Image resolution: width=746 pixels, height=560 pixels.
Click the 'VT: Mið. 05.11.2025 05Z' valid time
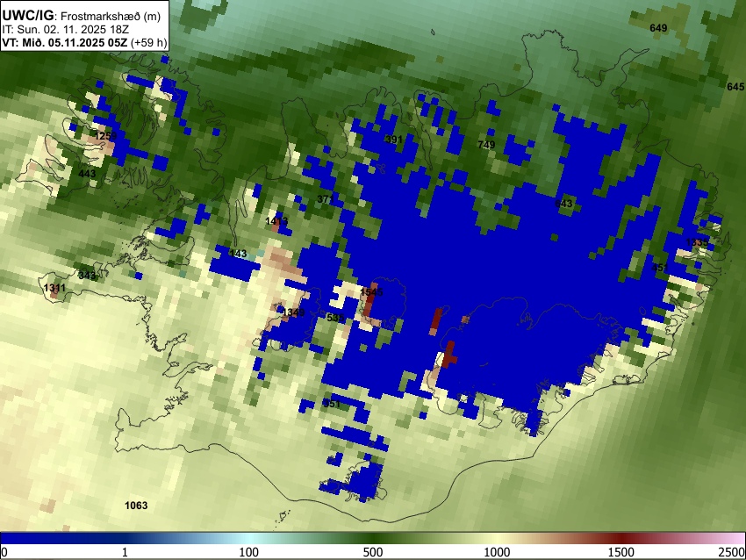[65, 42]
